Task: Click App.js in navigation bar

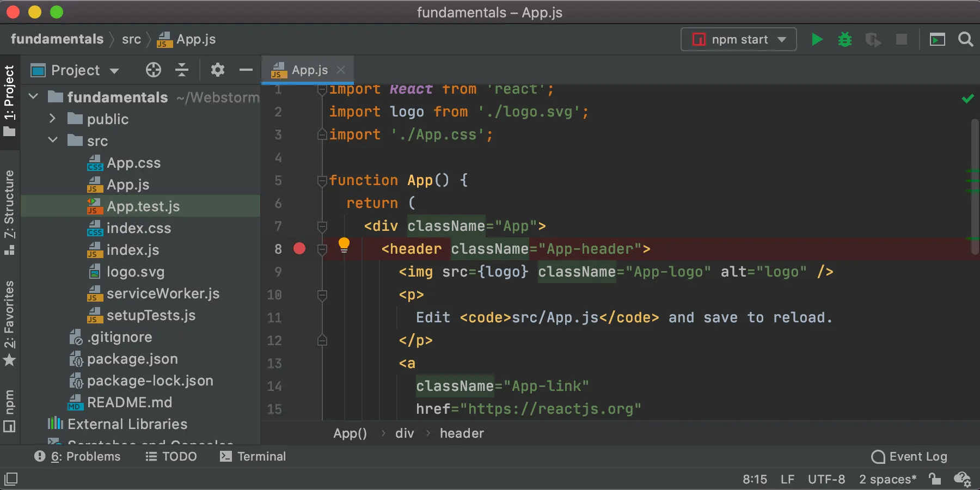Action: [x=187, y=39]
